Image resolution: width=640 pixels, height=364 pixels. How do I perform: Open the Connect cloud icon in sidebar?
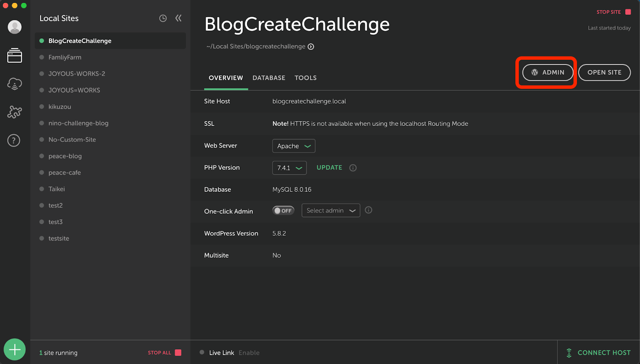tap(15, 84)
